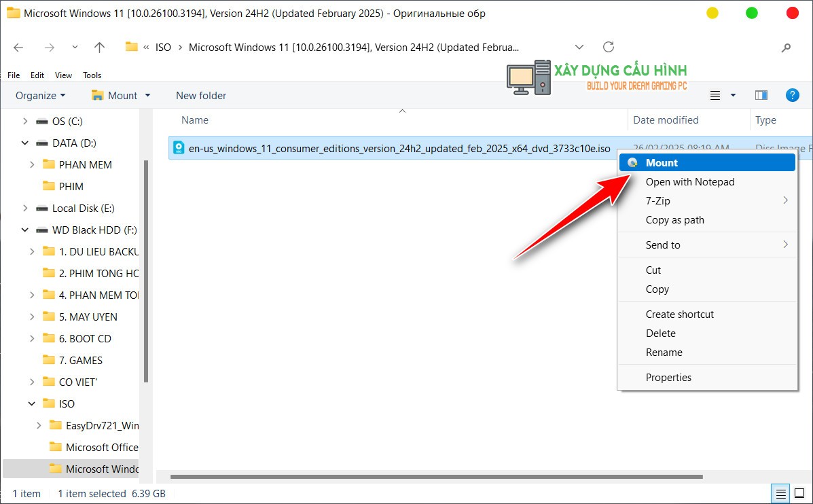Select WD Black HDD (F:) drive

tap(94, 230)
